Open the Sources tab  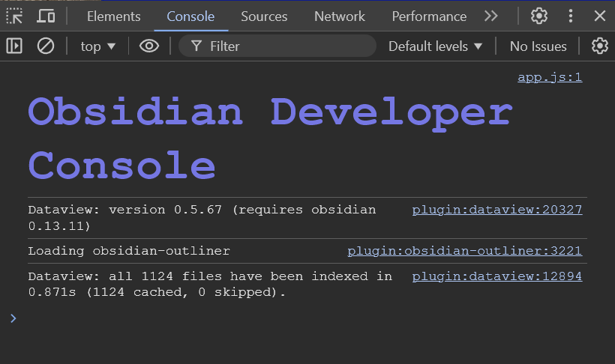coord(264,16)
